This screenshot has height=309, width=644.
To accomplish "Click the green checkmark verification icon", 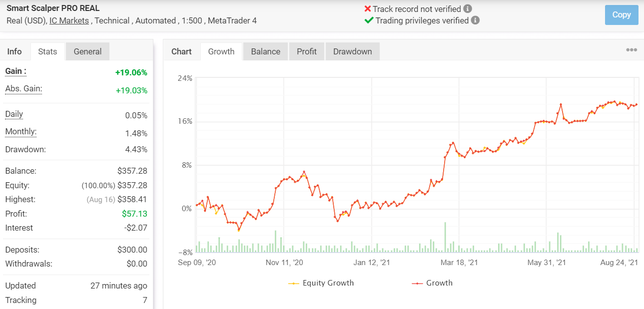I will click(x=368, y=20).
